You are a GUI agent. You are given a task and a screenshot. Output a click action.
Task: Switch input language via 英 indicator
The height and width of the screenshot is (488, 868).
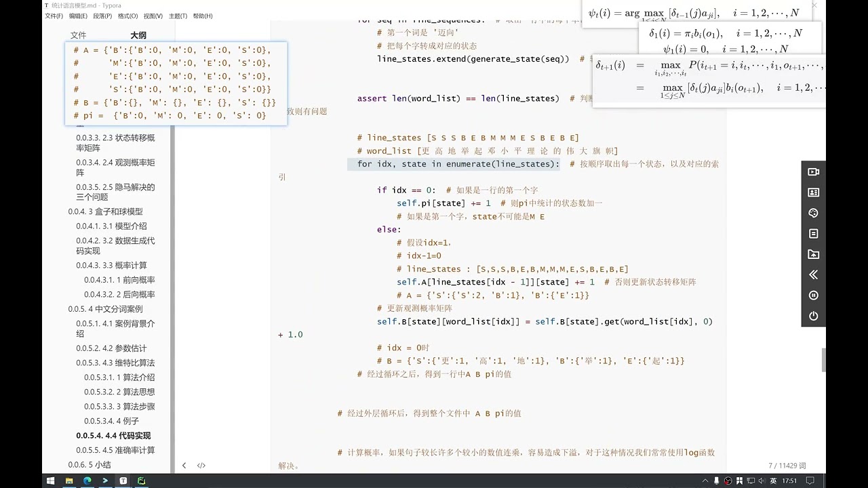[x=773, y=481]
